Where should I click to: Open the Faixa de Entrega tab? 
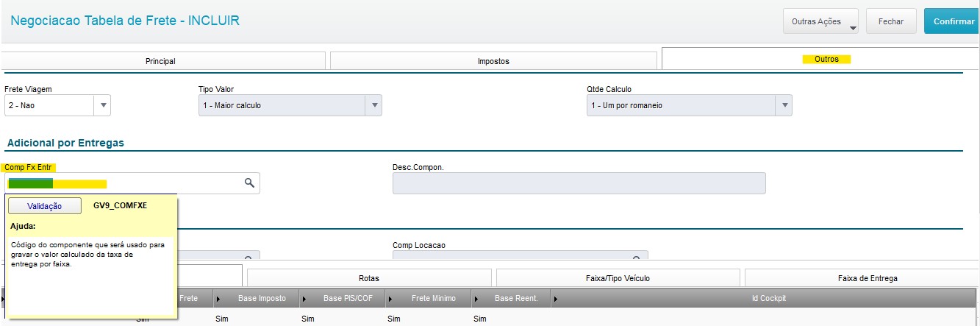[x=862, y=278]
